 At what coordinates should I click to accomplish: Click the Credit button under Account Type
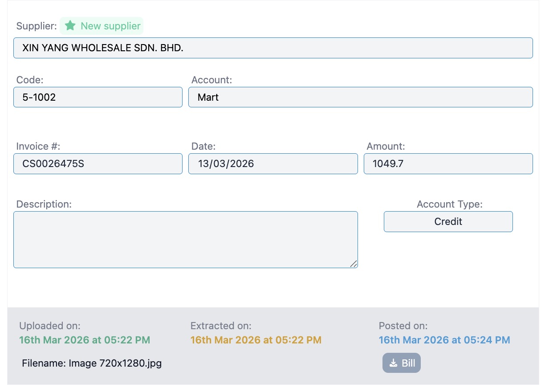click(x=448, y=221)
